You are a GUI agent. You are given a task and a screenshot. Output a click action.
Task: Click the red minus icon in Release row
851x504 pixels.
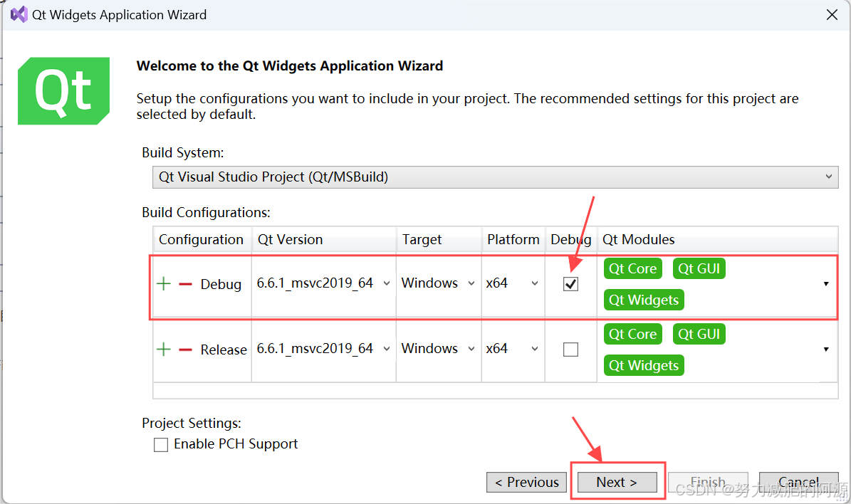click(186, 350)
